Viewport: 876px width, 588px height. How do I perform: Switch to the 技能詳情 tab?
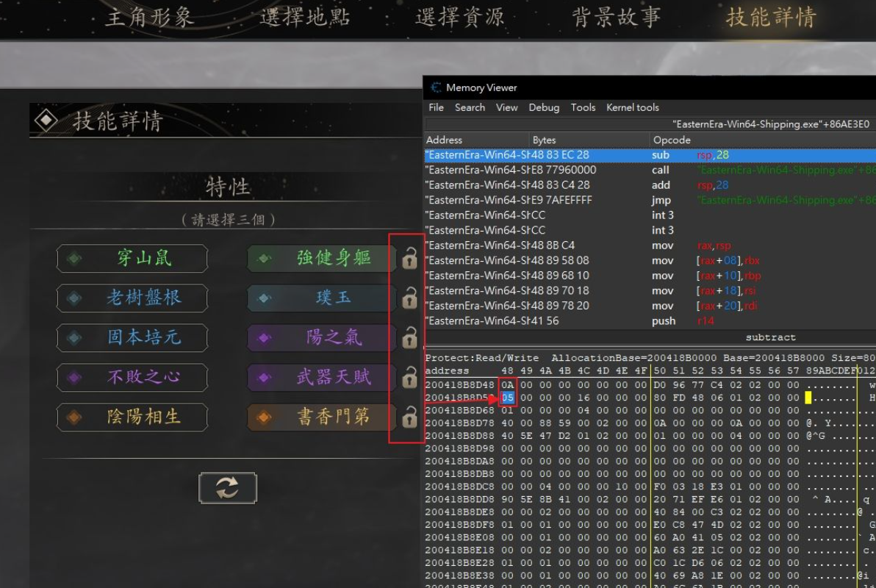(x=771, y=18)
